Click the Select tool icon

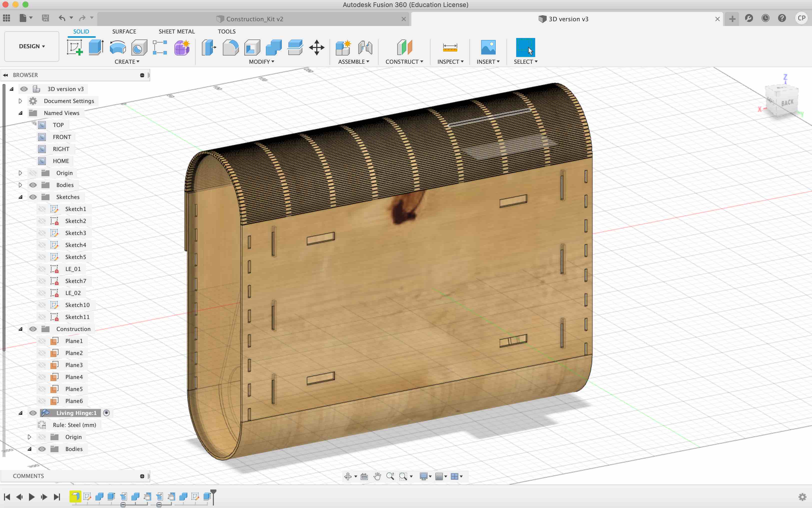click(525, 47)
